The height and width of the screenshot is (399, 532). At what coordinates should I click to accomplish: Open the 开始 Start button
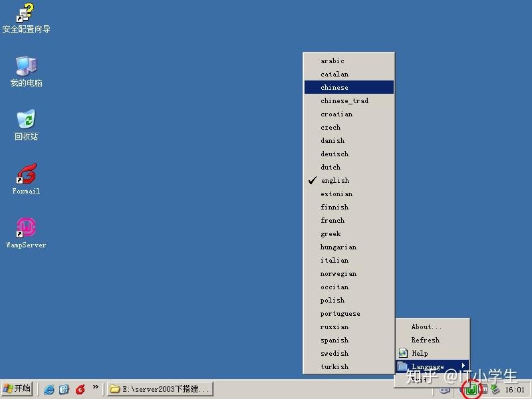click(17, 389)
